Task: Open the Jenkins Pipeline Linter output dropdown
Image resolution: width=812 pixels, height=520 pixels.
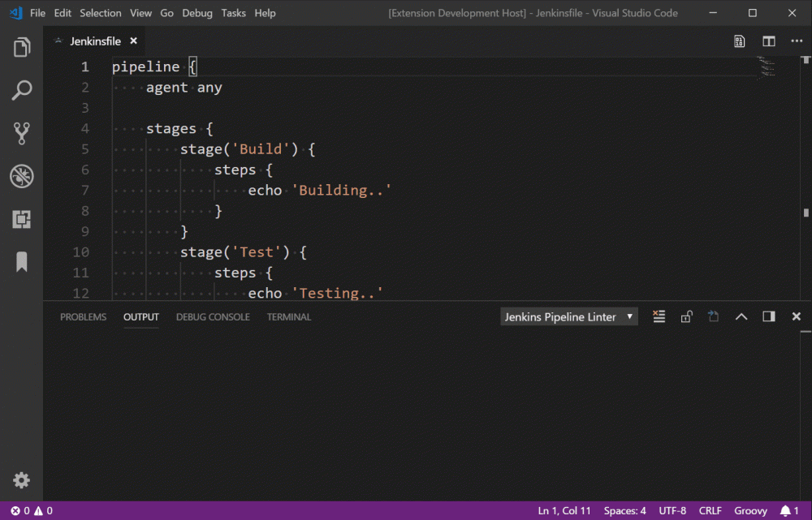Action: click(x=568, y=316)
